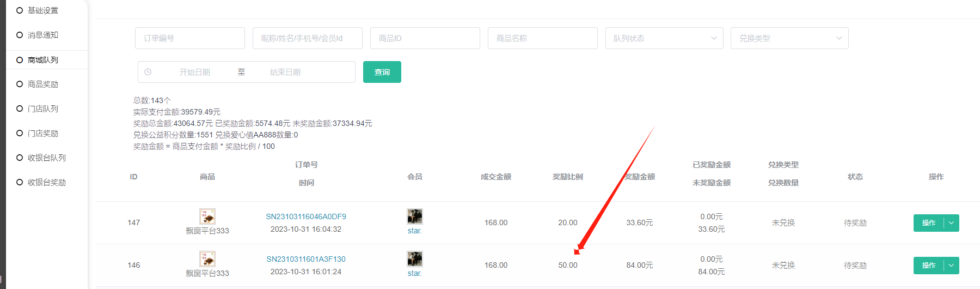Open member link star. in row 146
Image resolution: width=980 pixels, height=289 pixels.
415,273
